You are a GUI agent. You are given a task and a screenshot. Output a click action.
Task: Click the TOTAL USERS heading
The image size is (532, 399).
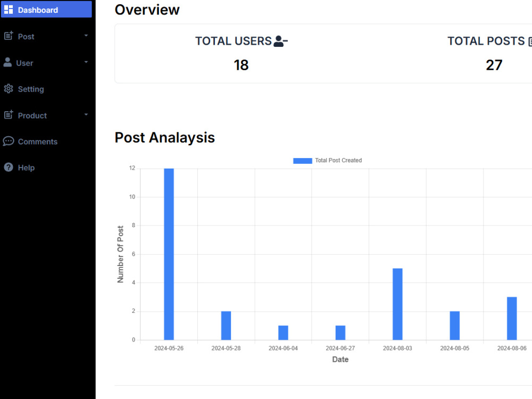coord(234,41)
